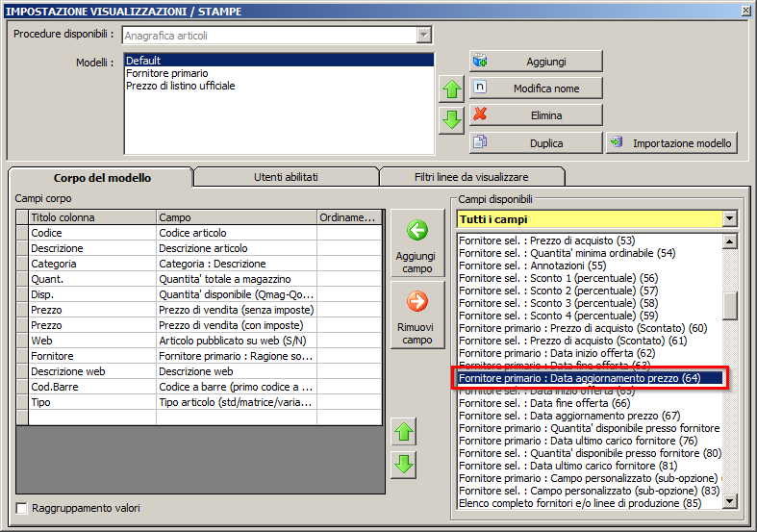
Task: Click the row selector beside Codice
Action: click(22, 233)
